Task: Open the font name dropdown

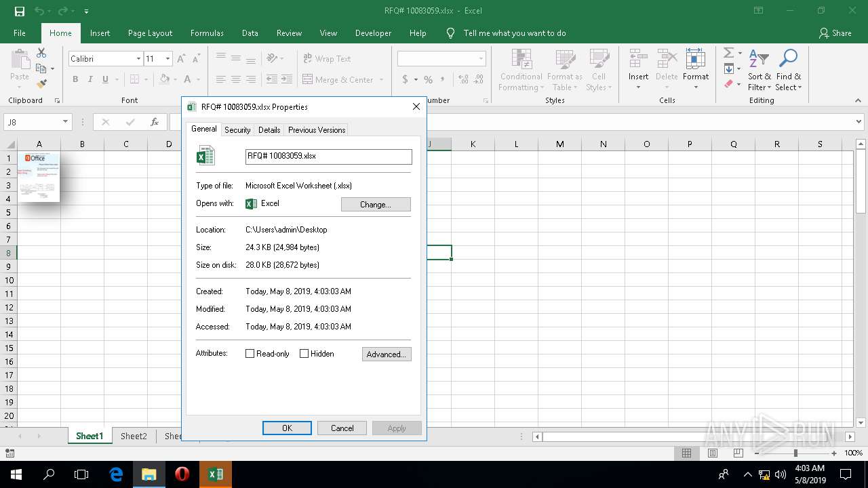Action: 138,59
